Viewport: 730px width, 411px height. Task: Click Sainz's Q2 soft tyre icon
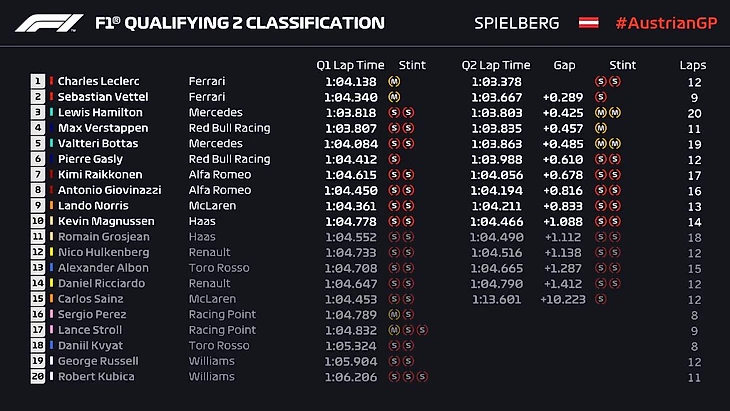(600, 299)
